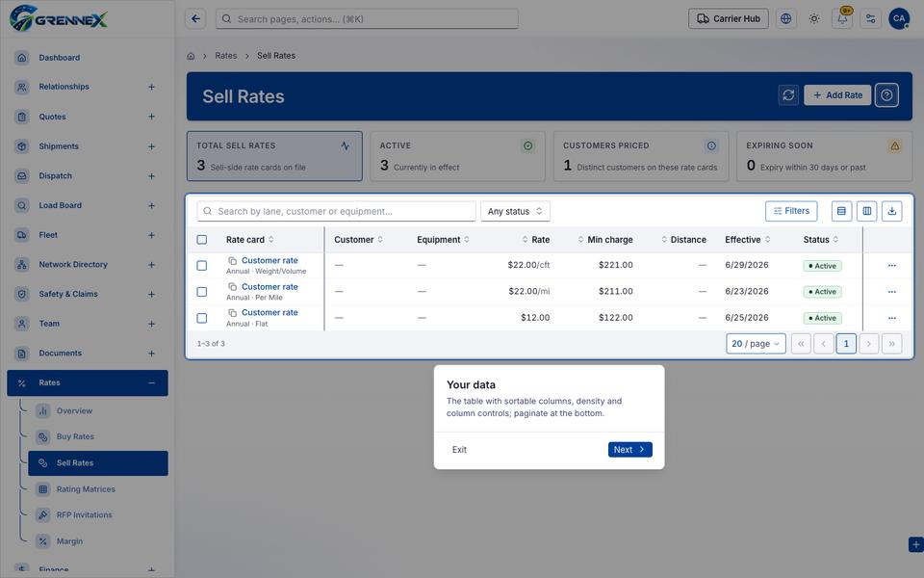
Task: Open the help question mark icon
Action: click(x=886, y=95)
